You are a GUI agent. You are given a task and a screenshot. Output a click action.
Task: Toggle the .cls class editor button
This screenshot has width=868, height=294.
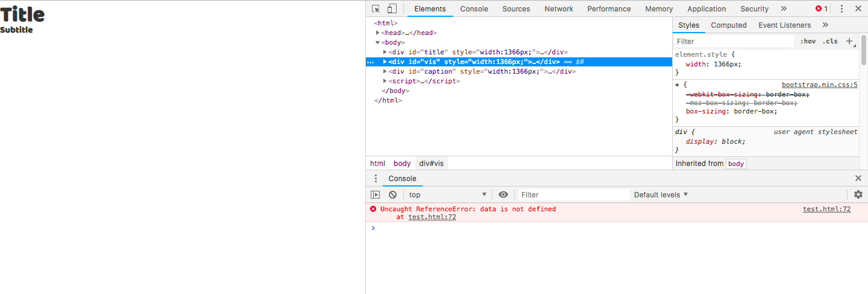(830, 41)
